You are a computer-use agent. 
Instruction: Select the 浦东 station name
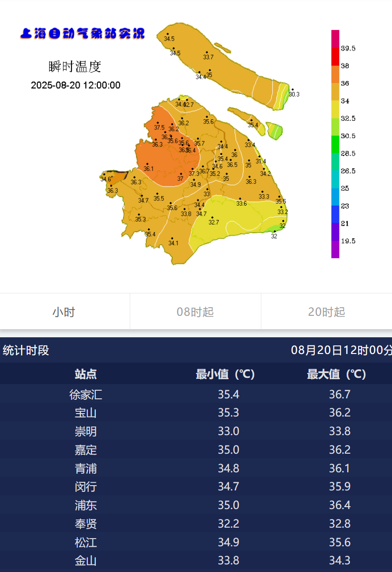coord(86,505)
